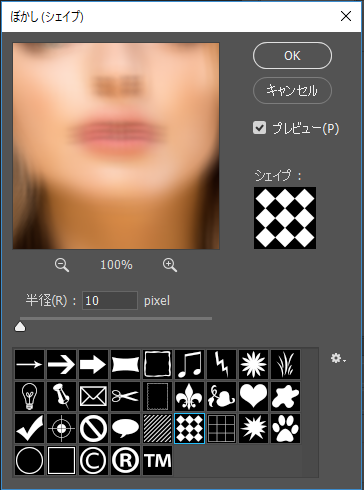364x490 pixels.
Task: Select the pushpin shape
Action: coord(61,396)
